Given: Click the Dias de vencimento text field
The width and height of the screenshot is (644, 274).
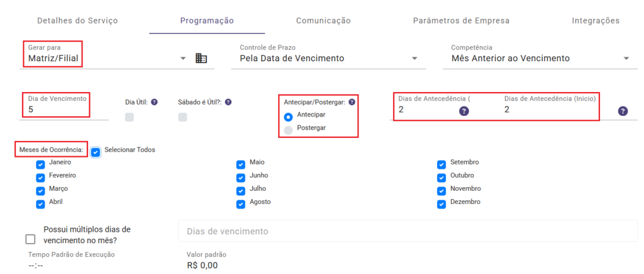Looking at the screenshot, I should (x=408, y=231).
